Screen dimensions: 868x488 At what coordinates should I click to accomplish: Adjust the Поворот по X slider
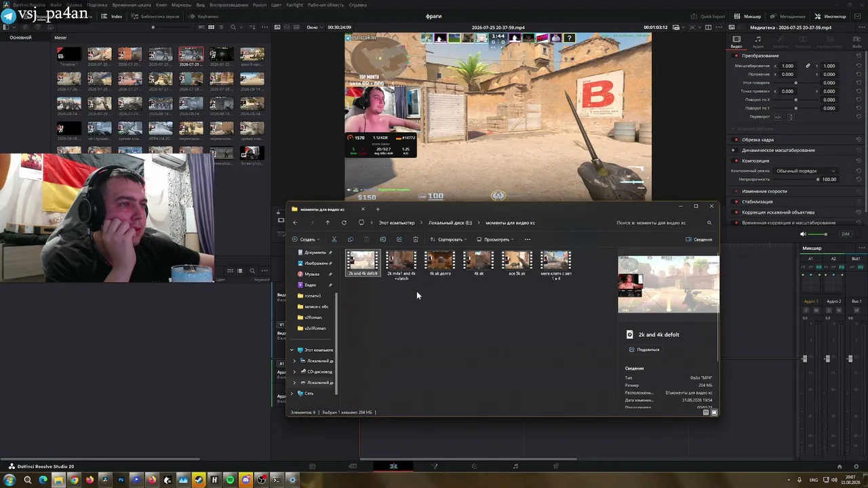tap(795, 100)
